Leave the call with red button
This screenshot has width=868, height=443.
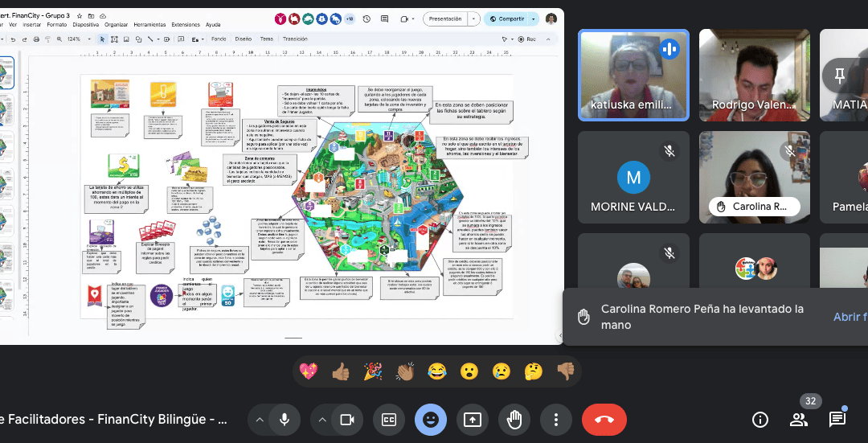coord(604,420)
